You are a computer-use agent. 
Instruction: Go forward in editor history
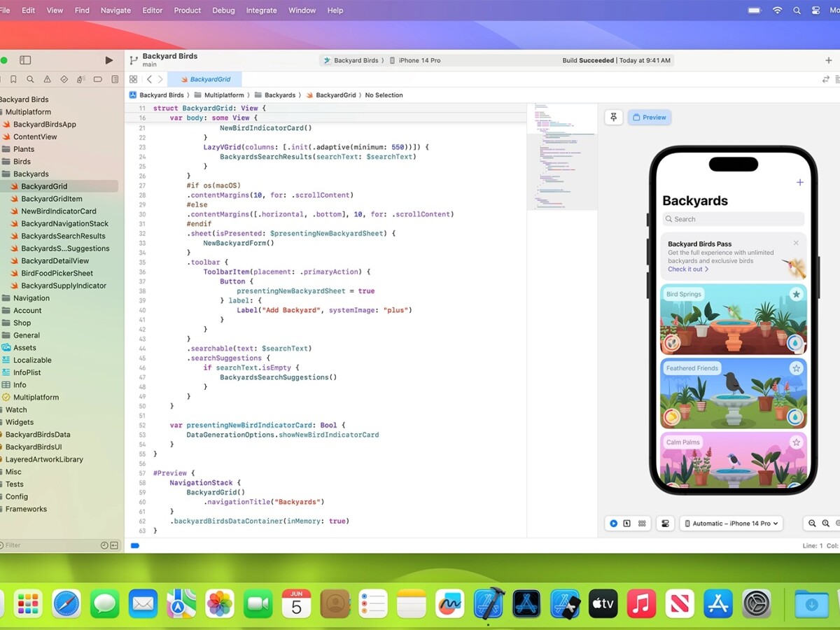(x=160, y=80)
